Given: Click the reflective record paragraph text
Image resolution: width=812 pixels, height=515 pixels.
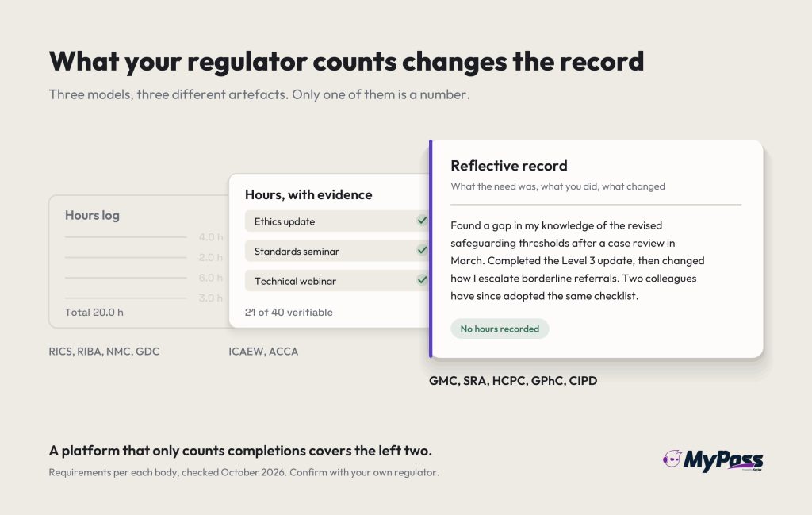Looking at the screenshot, I should click(577, 260).
